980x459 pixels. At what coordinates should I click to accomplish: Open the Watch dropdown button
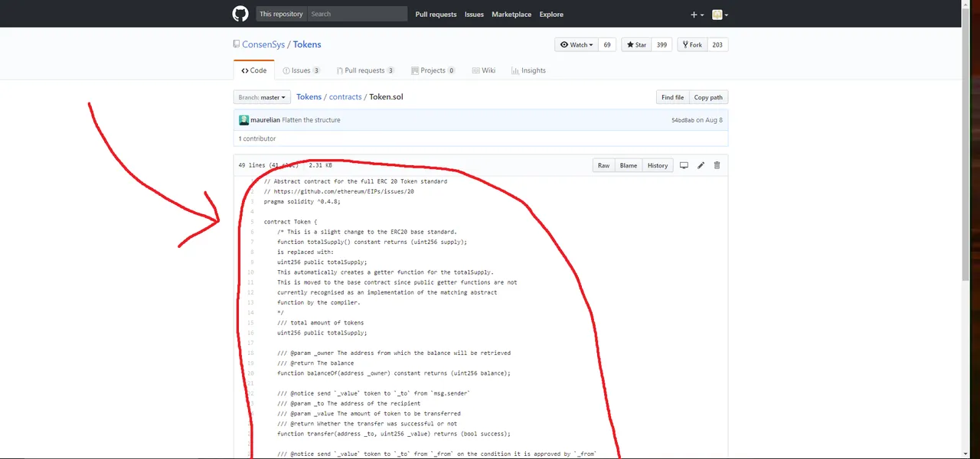coord(577,44)
